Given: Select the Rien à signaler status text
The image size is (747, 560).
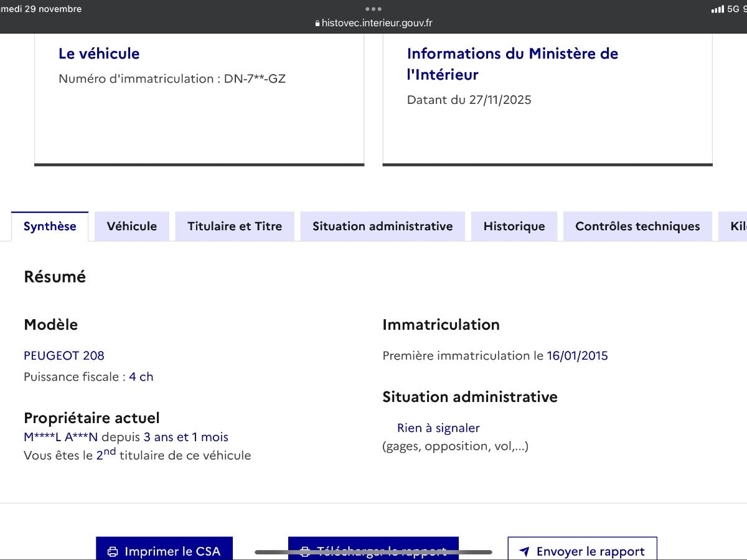Looking at the screenshot, I should coord(438,428).
